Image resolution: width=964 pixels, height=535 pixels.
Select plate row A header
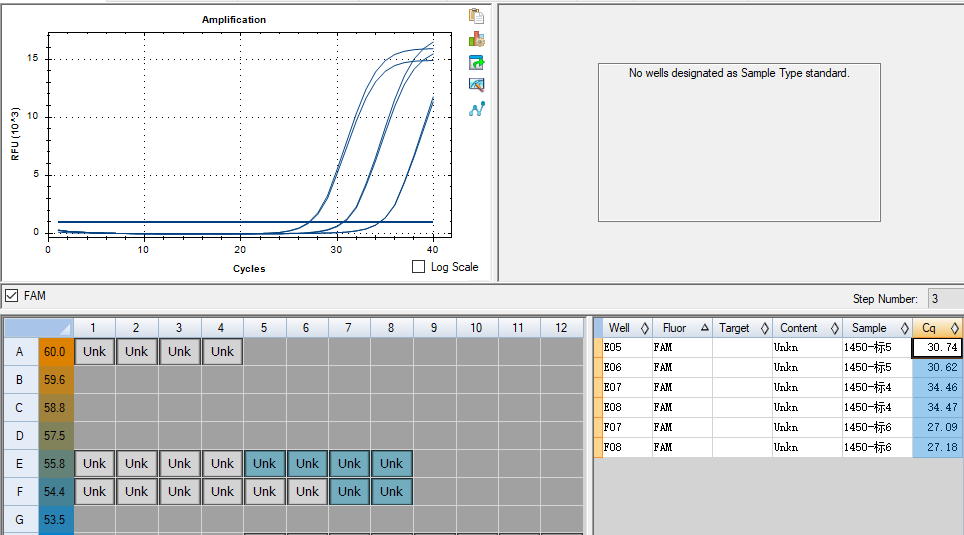[x=20, y=352]
